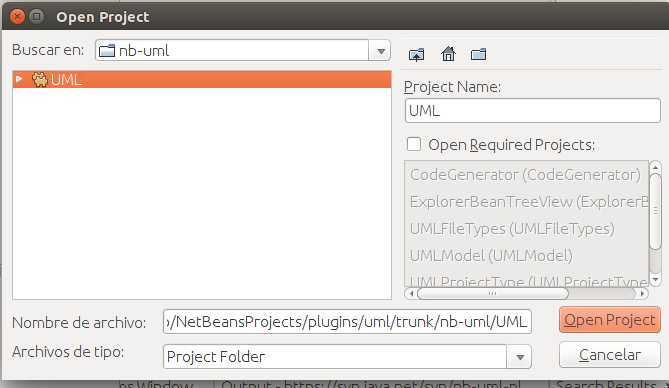The width and height of the screenshot is (669, 388).
Task: Close the Open Project dialog
Action: tap(17, 17)
